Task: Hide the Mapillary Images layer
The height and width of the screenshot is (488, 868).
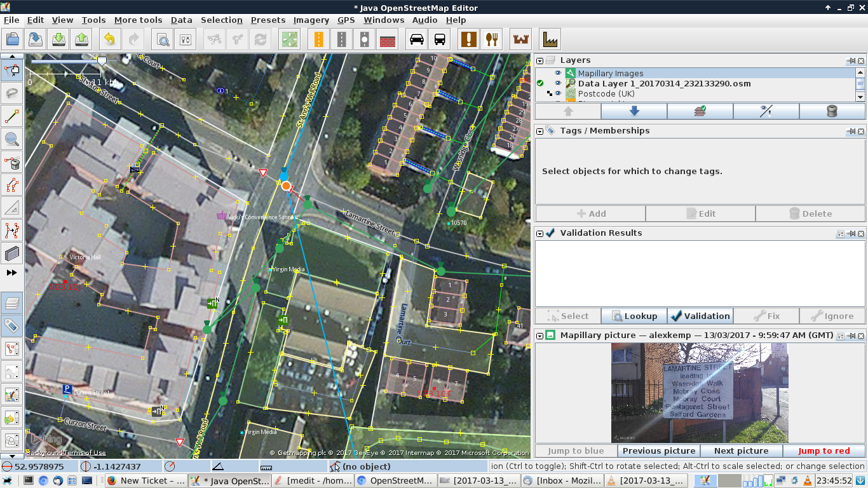Action: (x=558, y=73)
